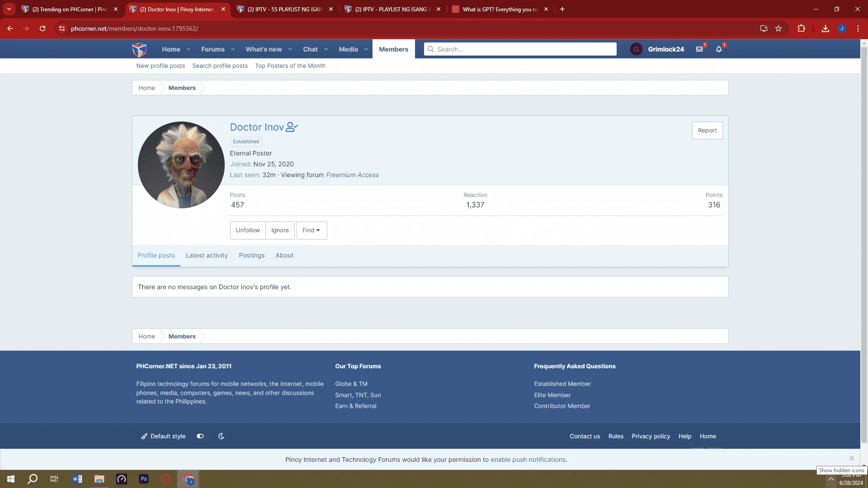This screenshot has width=868, height=488.
Task: Expand the Home menu dropdown arrow
Action: coord(189,49)
